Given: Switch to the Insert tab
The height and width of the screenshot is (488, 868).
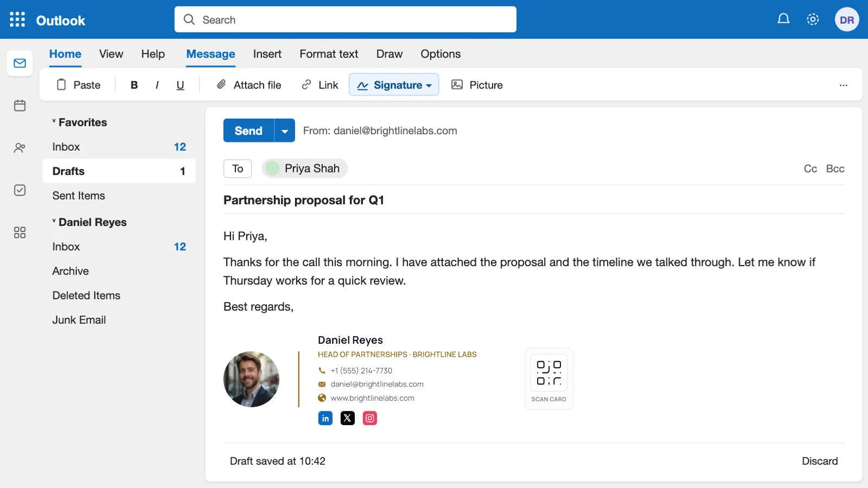Looking at the screenshot, I should click(267, 54).
